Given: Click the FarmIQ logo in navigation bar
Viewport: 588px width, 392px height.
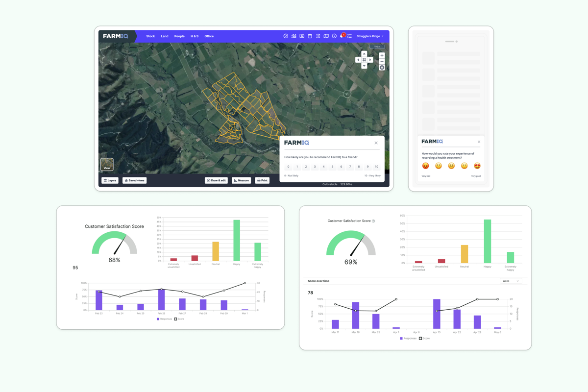Looking at the screenshot, I should point(116,36).
